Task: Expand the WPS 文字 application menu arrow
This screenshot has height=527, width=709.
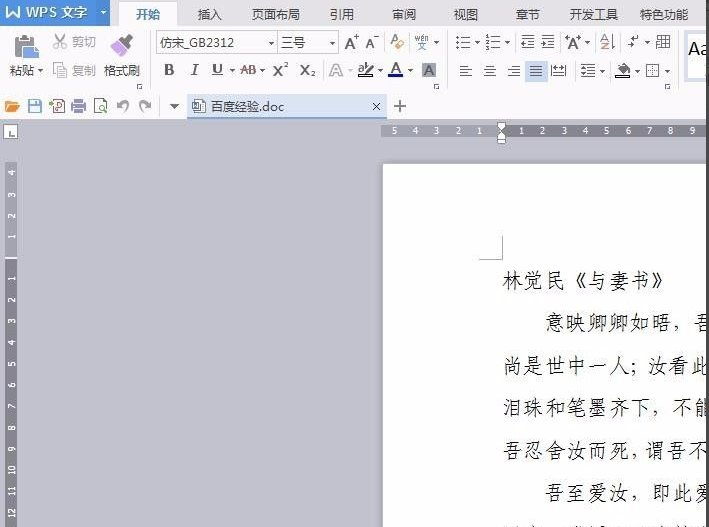Action: 104,12
